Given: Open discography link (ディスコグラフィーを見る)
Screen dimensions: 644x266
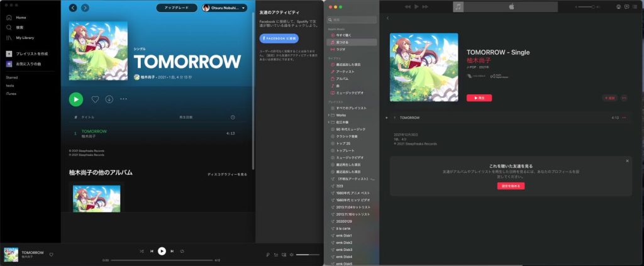Looking at the screenshot, I should (x=227, y=174).
